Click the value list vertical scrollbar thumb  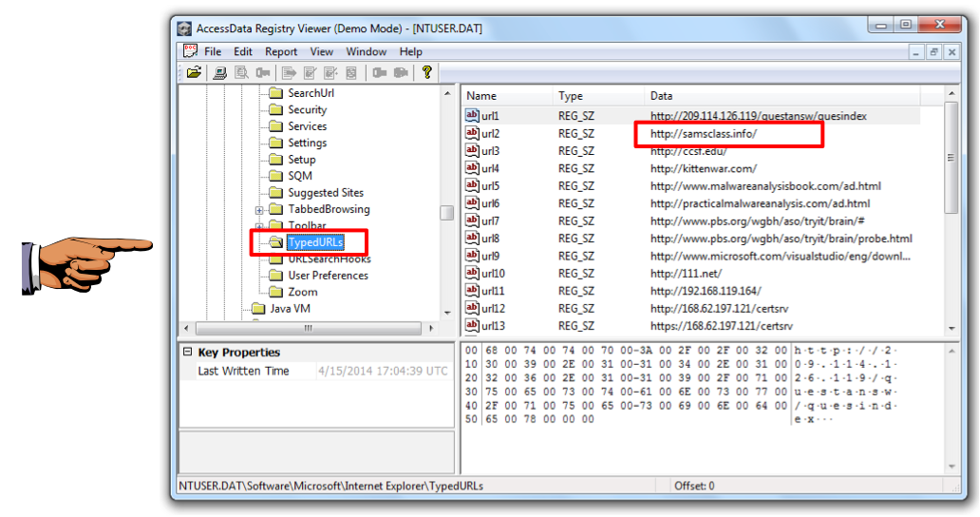point(952,158)
